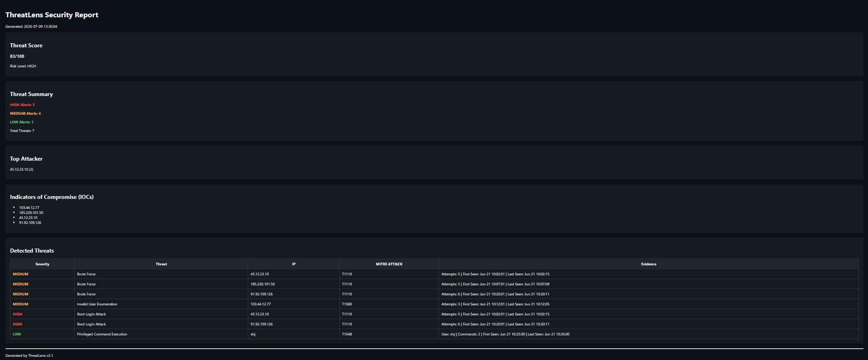
Task: Select IOC list entry 91.92.109.126
Action: coord(30,223)
